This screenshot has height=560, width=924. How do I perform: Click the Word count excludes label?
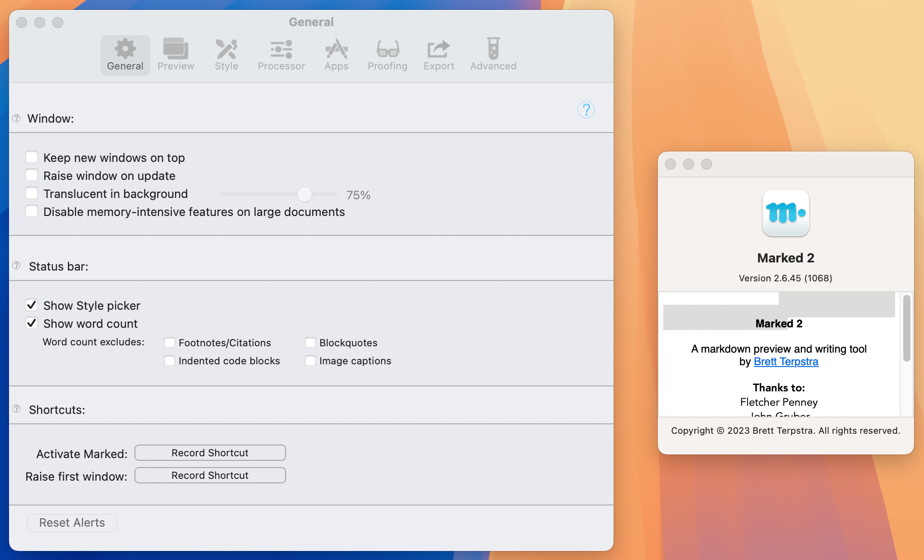point(93,342)
